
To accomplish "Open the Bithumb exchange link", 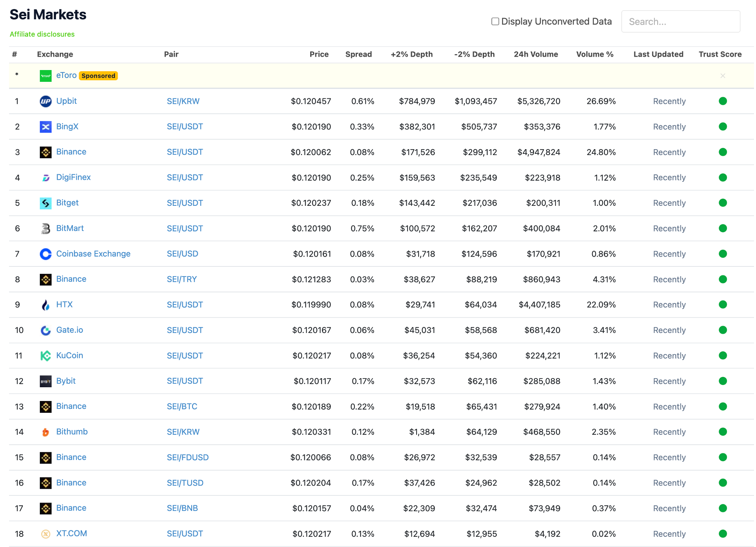I will [x=72, y=431].
